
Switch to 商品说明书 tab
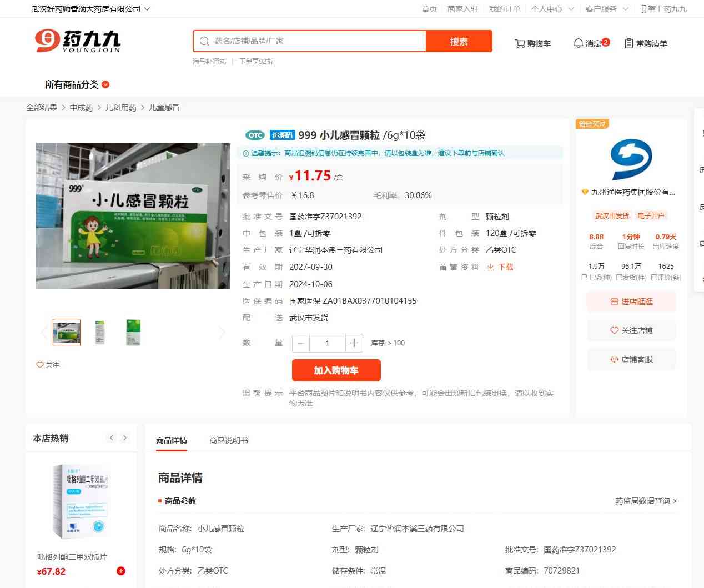point(228,440)
